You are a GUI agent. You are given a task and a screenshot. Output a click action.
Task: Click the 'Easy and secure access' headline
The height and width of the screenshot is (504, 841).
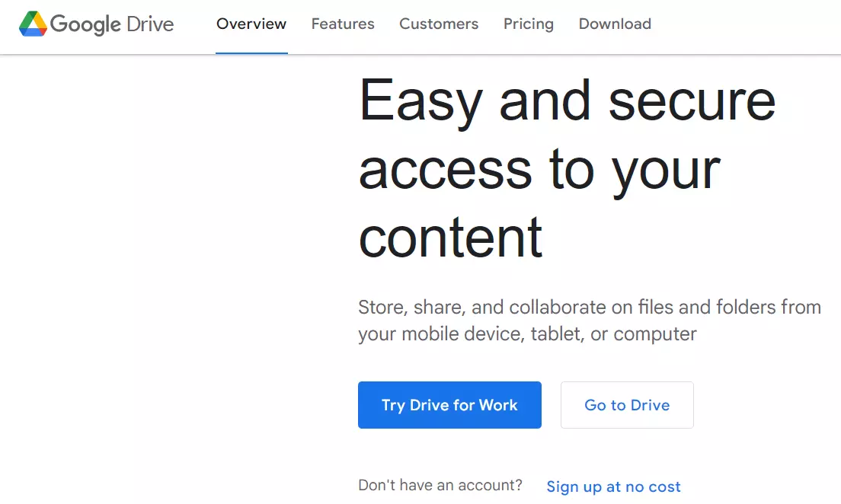[x=567, y=169]
